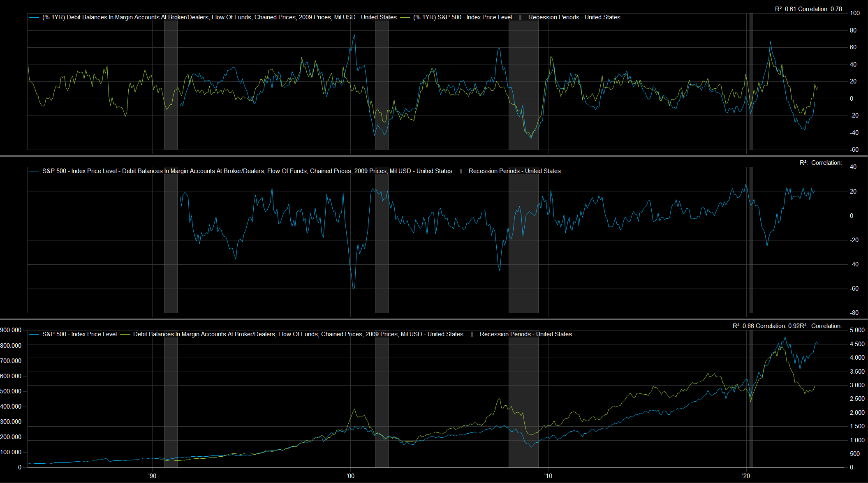Click blue swatch for S&P 500 minus Debit Balances
The image size is (868, 483).
pyautogui.click(x=35, y=171)
